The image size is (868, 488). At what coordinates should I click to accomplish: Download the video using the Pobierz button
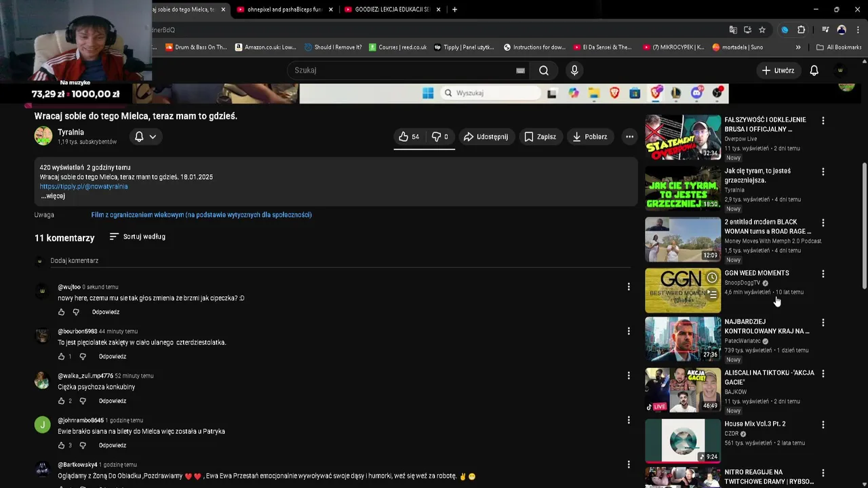coord(590,137)
